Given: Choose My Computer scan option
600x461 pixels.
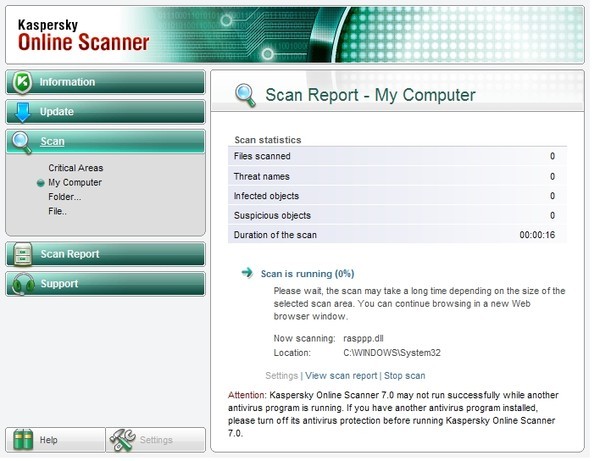Looking at the screenshot, I should [x=75, y=182].
